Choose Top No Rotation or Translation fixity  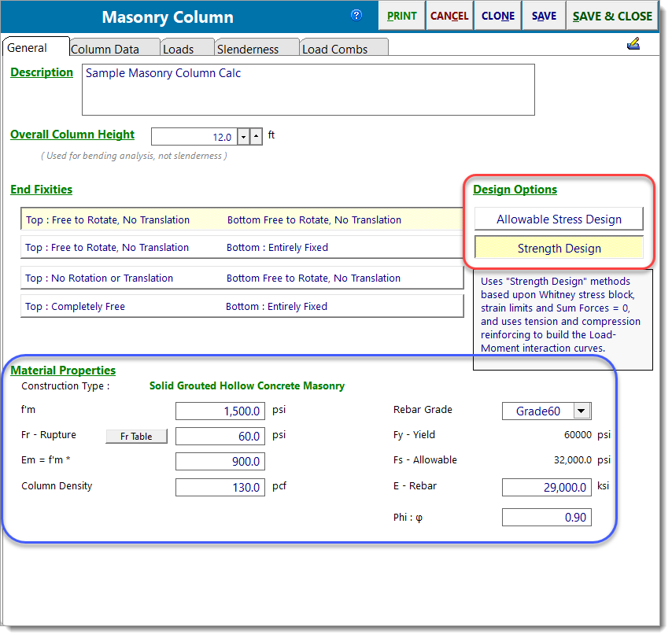click(x=242, y=278)
